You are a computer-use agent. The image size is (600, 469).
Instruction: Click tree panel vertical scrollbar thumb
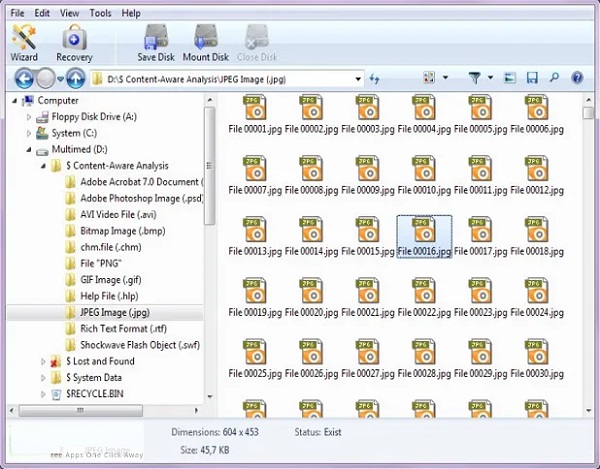pos(209,166)
